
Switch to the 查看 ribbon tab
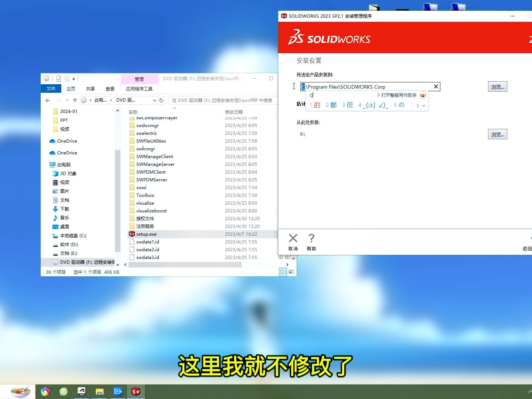(x=110, y=89)
